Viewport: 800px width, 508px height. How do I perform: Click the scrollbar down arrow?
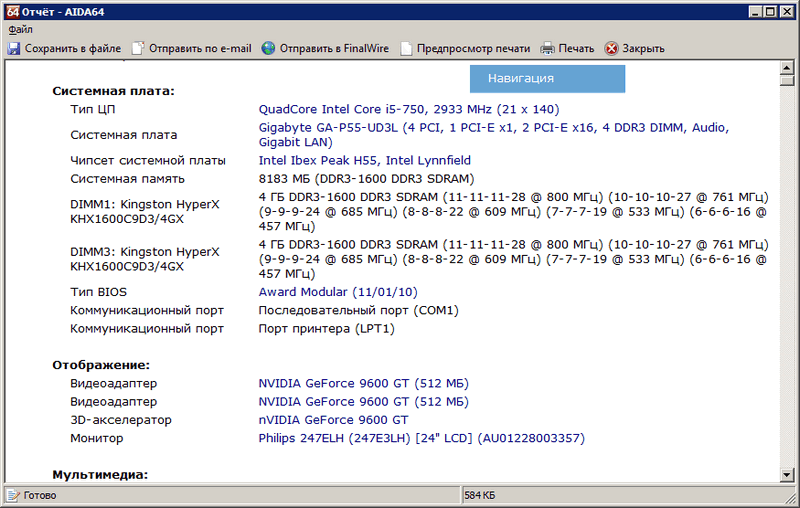coord(787,474)
